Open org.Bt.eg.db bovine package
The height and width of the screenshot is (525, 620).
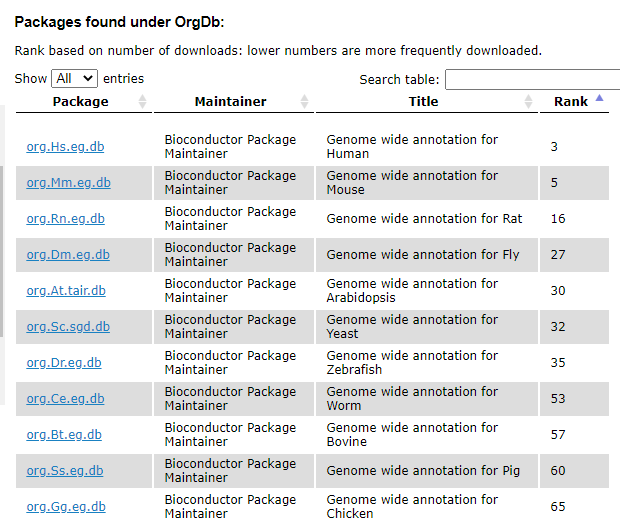(65, 435)
